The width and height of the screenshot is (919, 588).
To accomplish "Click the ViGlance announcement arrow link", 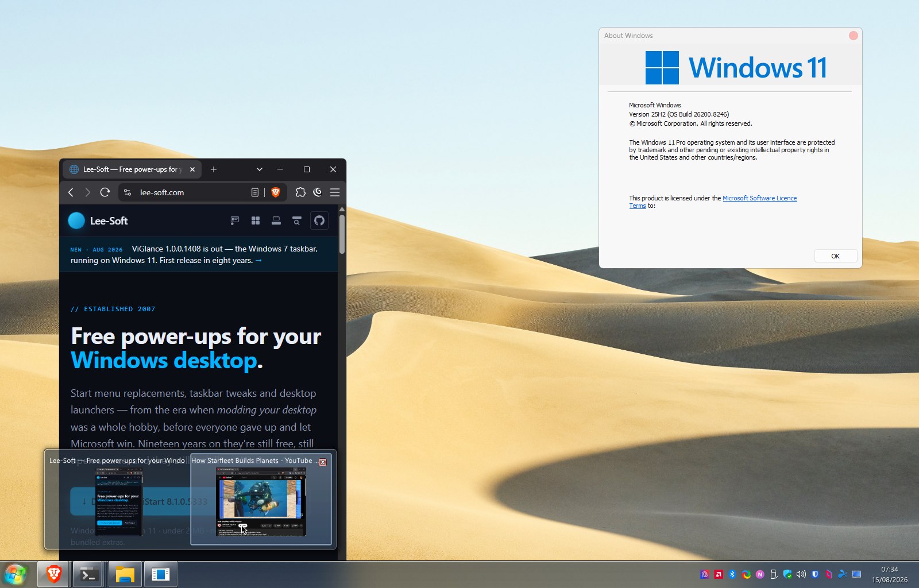I will [x=258, y=260].
